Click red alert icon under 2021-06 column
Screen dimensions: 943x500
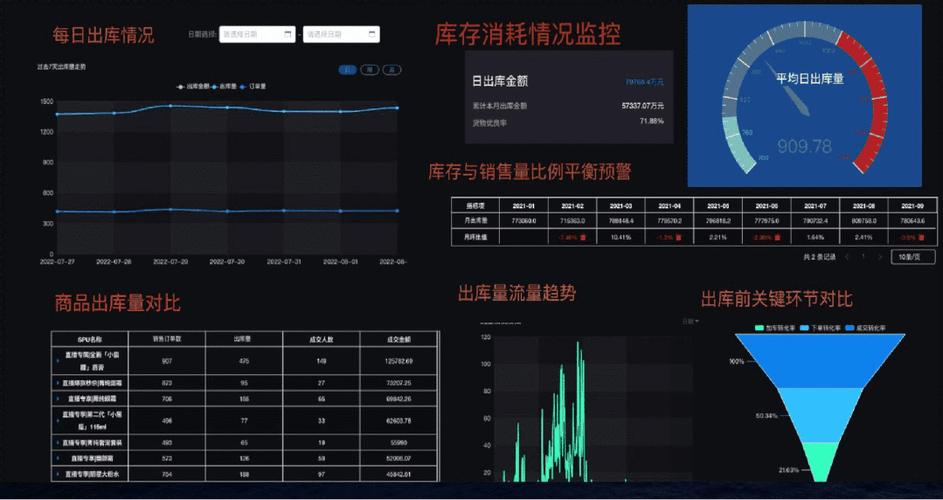(777, 238)
